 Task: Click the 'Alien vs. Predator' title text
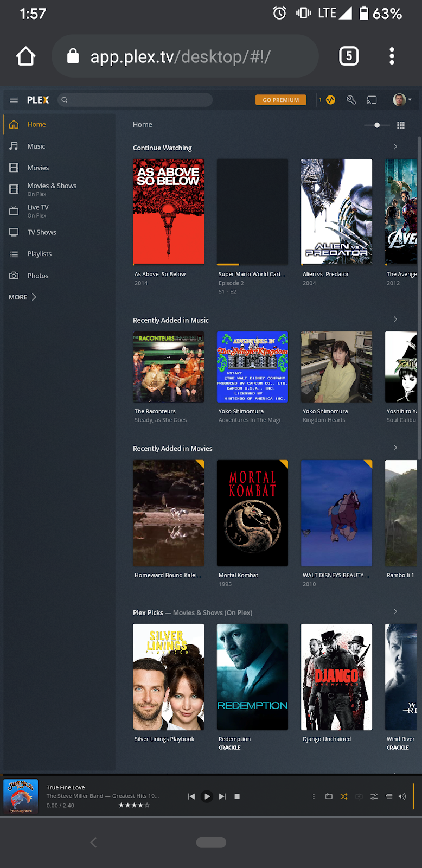[x=325, y=274]
